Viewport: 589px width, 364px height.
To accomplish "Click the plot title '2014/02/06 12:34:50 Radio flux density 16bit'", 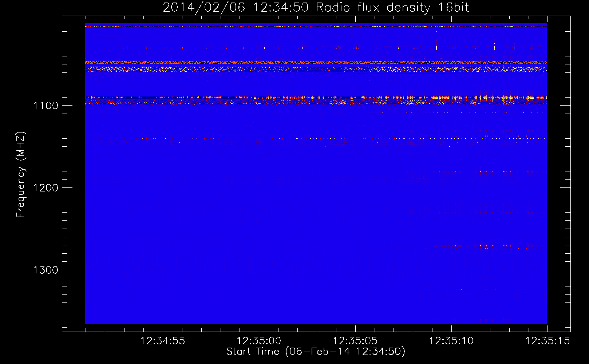I will (x=316, y=8).
